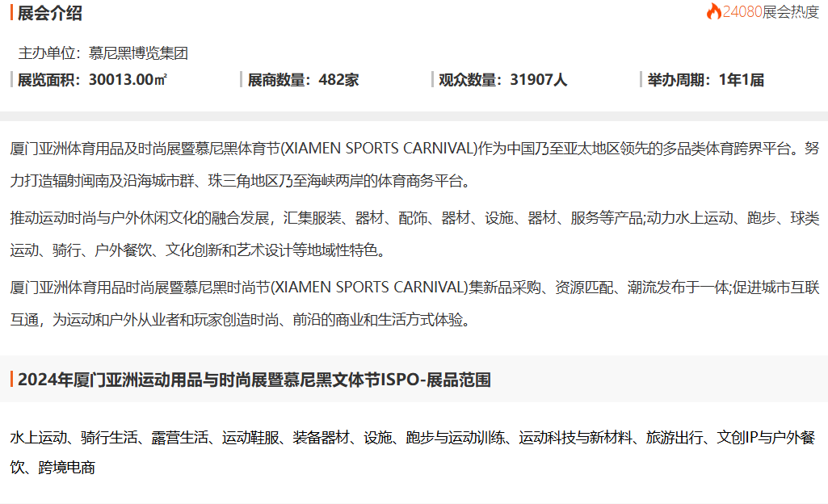Click the 观众数量：31907人 value
This screenshot has height=504, width=828.
tap(502, 80)
